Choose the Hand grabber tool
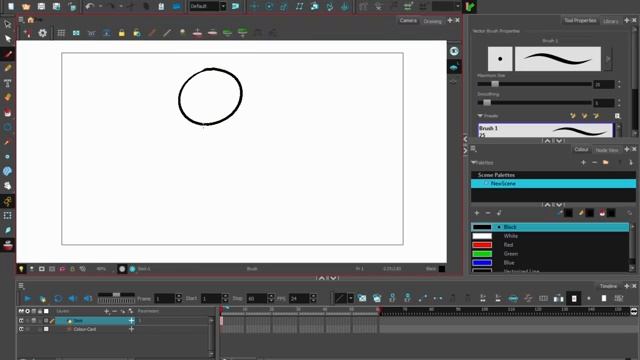 pos(8,186)
